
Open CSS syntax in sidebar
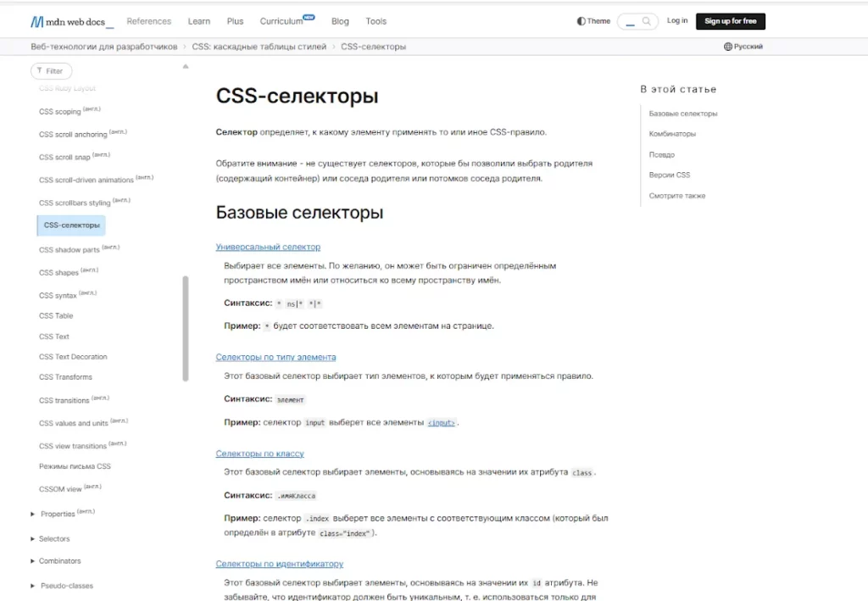[x=68, y=294]
